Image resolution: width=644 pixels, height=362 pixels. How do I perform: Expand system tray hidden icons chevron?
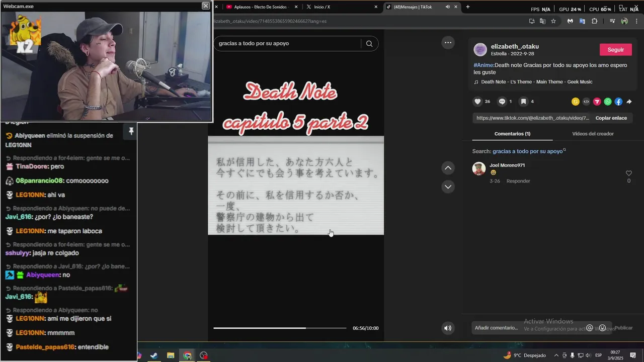coord(556,355)
